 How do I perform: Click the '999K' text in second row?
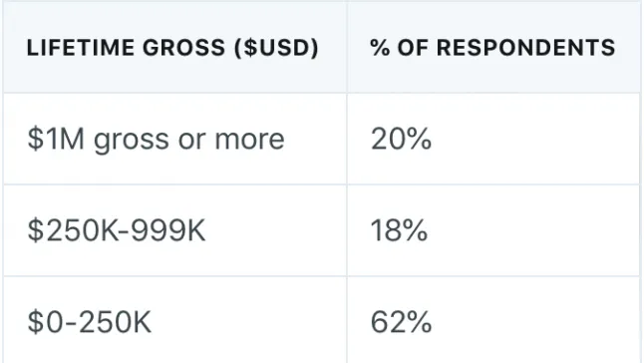point(168,230)
